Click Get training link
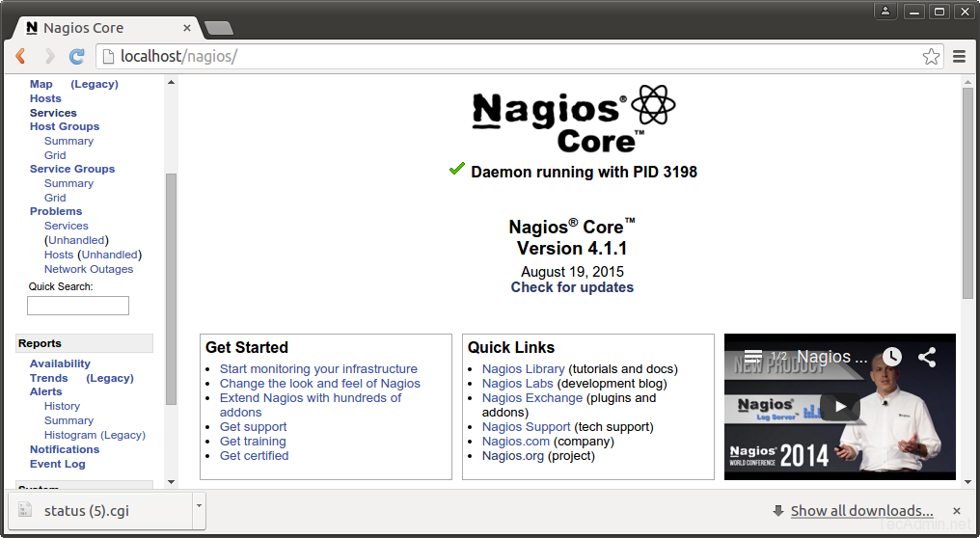 coord(253,442)
